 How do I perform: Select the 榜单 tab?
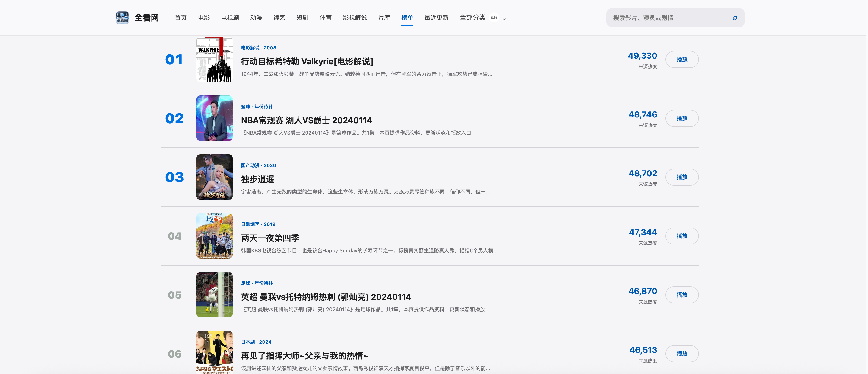(407, 18)
